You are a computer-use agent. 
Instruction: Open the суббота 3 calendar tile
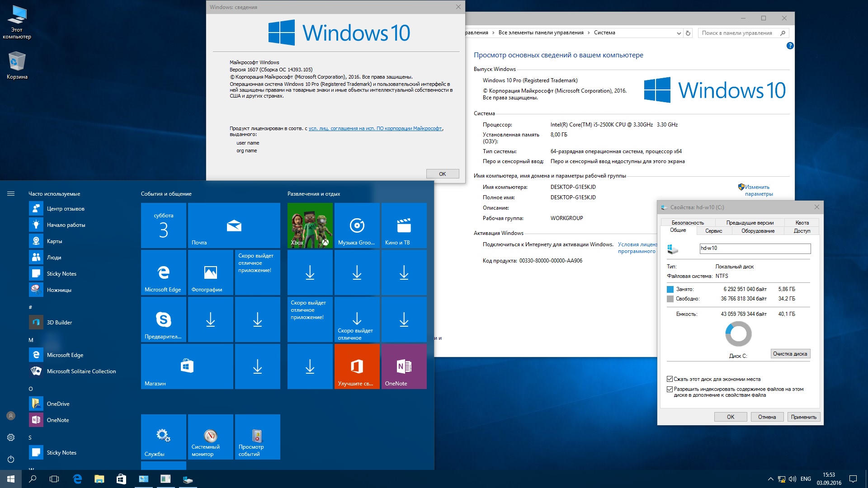163,225
